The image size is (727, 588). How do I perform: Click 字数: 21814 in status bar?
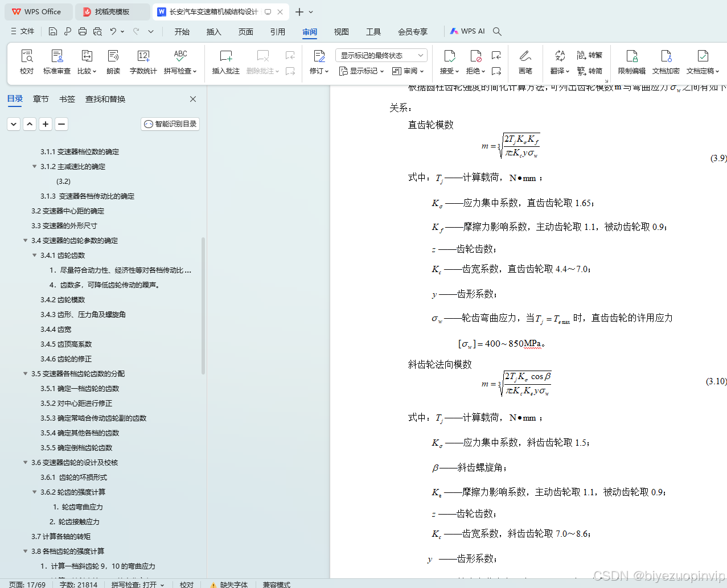pos(79,585)
